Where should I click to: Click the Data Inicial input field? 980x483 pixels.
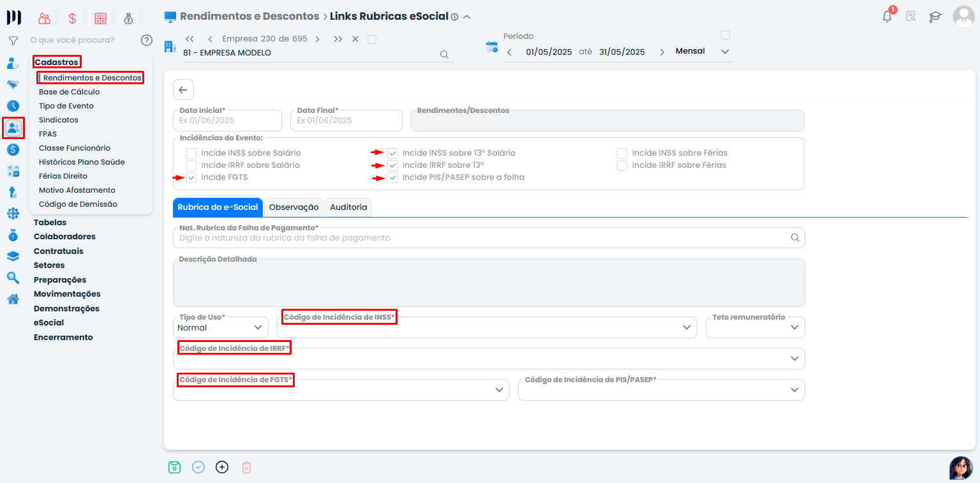click(x=227, y=121)
